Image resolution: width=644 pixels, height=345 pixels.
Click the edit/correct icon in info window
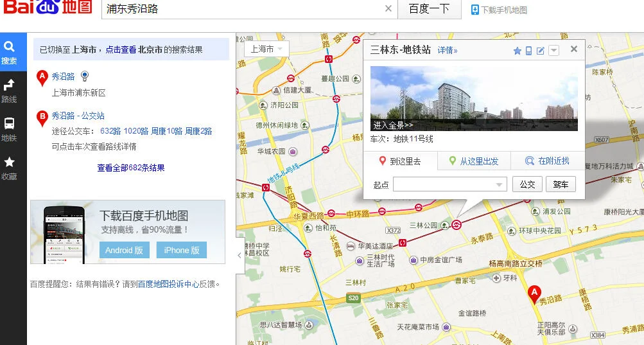click(x=541, y=51)
